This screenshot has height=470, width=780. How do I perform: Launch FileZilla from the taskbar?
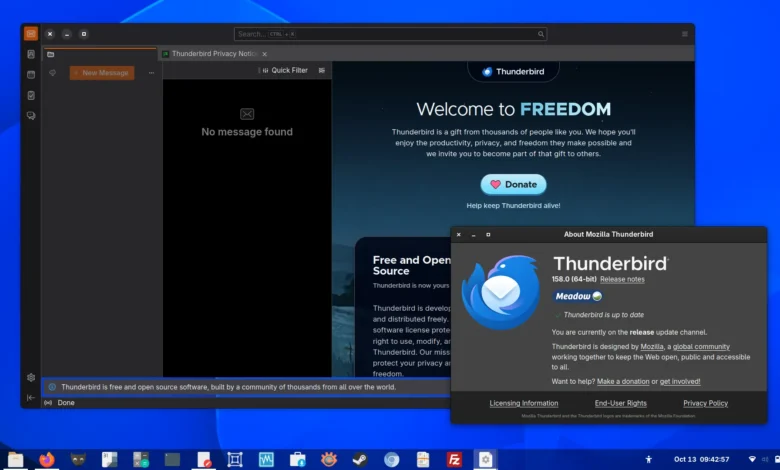point(454,460)
